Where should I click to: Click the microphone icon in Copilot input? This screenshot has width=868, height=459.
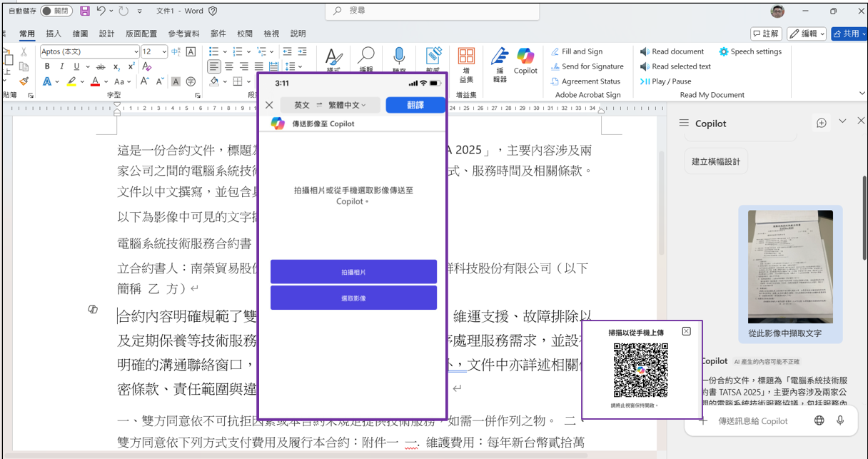coord(840,420)
